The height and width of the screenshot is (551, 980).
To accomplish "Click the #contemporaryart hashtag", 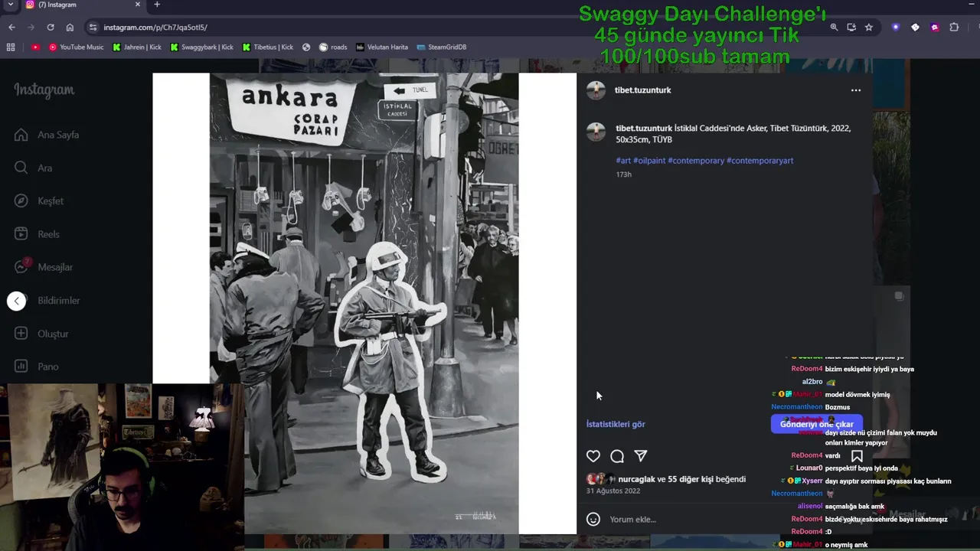I will click(x=759, y=161).
